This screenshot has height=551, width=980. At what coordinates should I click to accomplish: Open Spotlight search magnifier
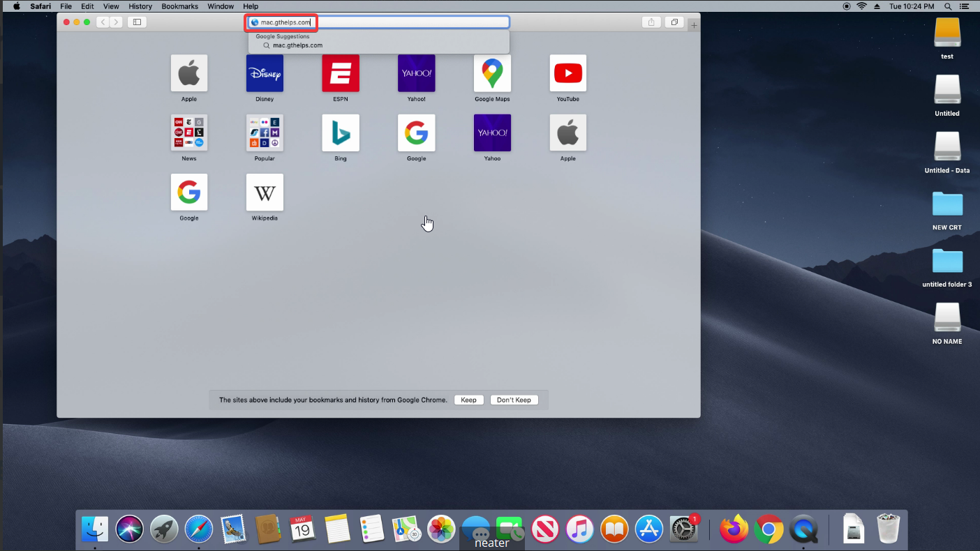(948, 6)
